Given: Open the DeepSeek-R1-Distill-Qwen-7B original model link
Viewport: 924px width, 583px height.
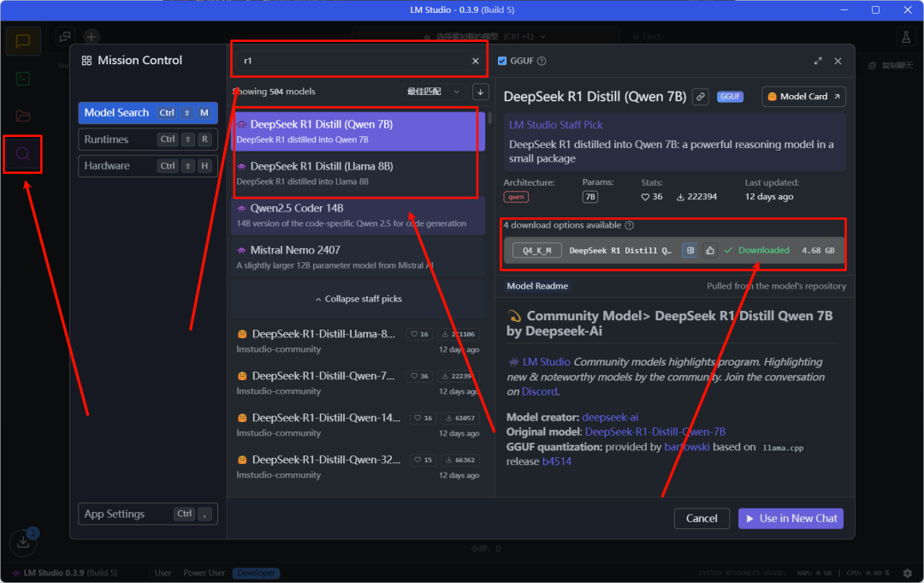Looking at the screenshot, I should (x=655, y=432).
